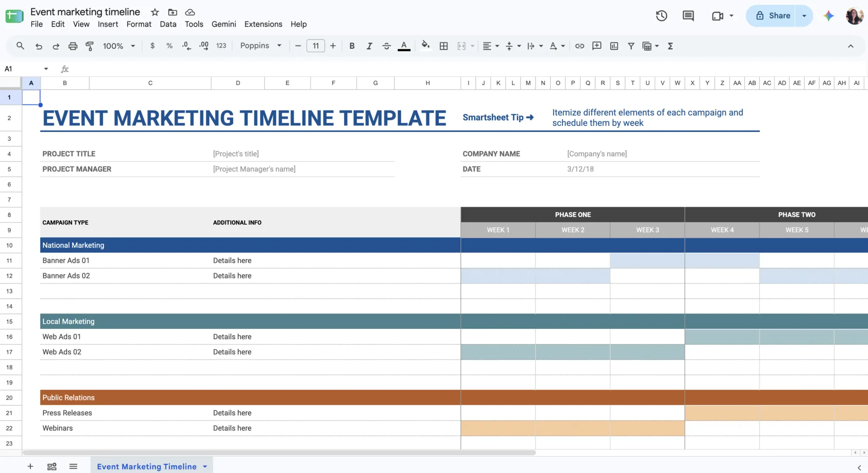
Task: Open the Data menu
Action: click(168, 24)
